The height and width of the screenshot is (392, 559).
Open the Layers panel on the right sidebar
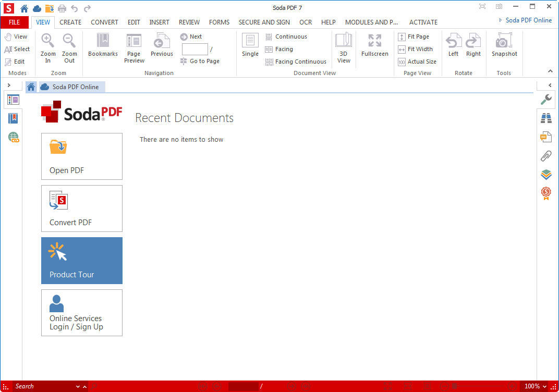(x=546, y=175)
